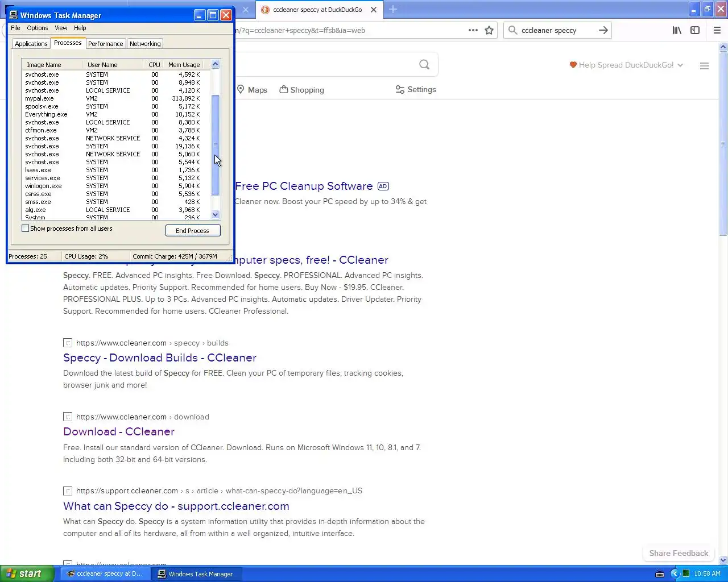Click the AD badge beside Free PC Cleanup
The height and width of the screenshot is (582, 728).
point(383,186)
